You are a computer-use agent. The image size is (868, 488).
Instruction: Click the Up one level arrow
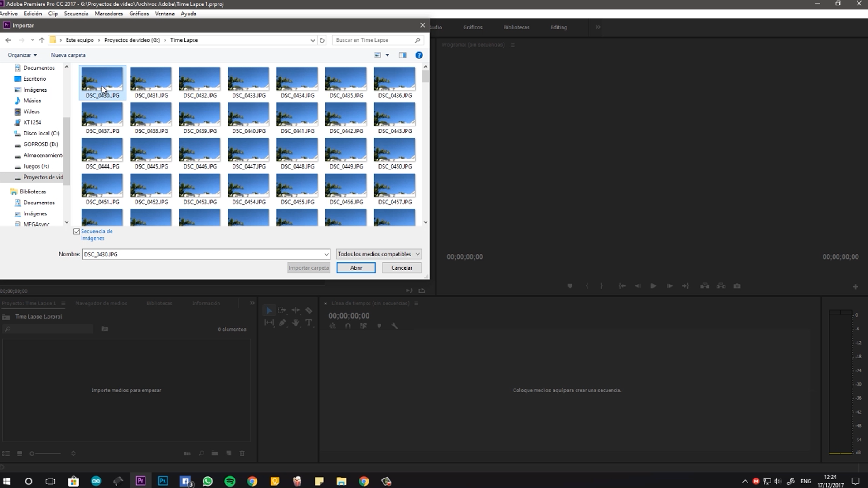(42, 40)
